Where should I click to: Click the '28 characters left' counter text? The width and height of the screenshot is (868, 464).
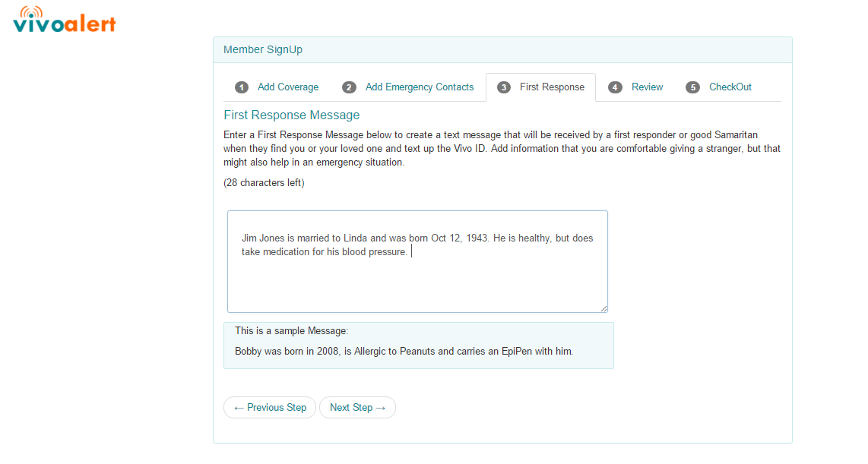pos(264,182)
